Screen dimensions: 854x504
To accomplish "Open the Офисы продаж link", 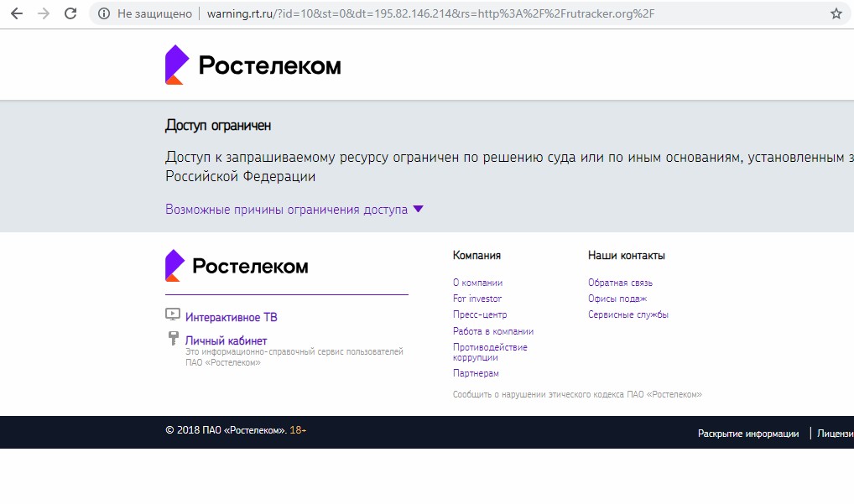I will (617, 299).
